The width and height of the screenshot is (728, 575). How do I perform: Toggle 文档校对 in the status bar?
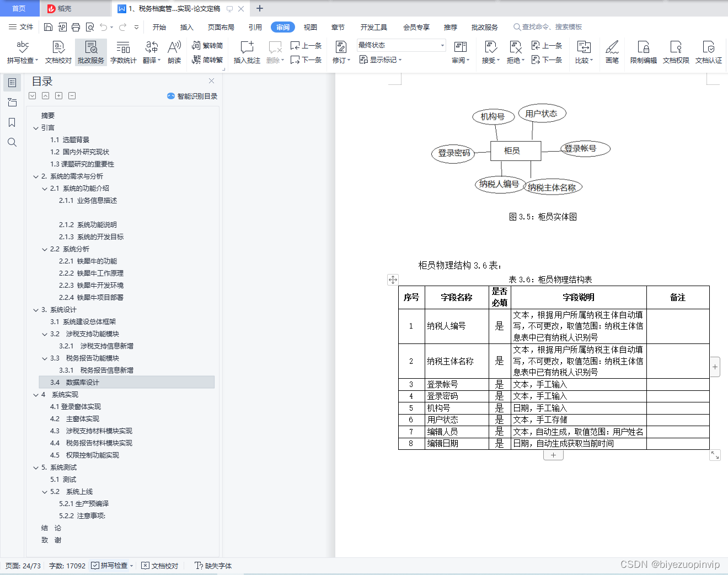point(160,566)
